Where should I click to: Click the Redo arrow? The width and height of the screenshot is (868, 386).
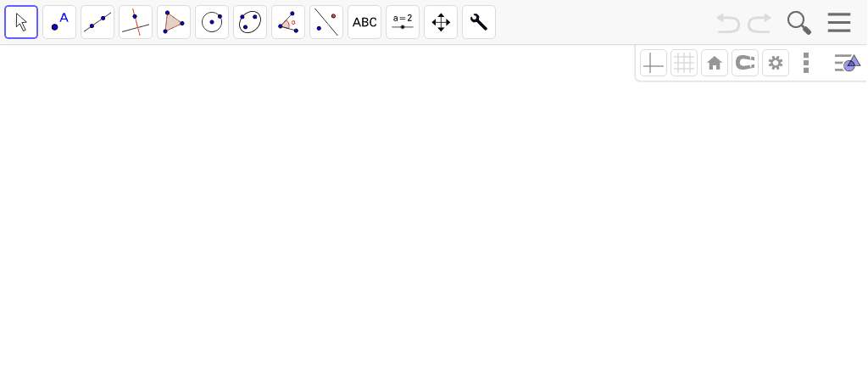759,23
